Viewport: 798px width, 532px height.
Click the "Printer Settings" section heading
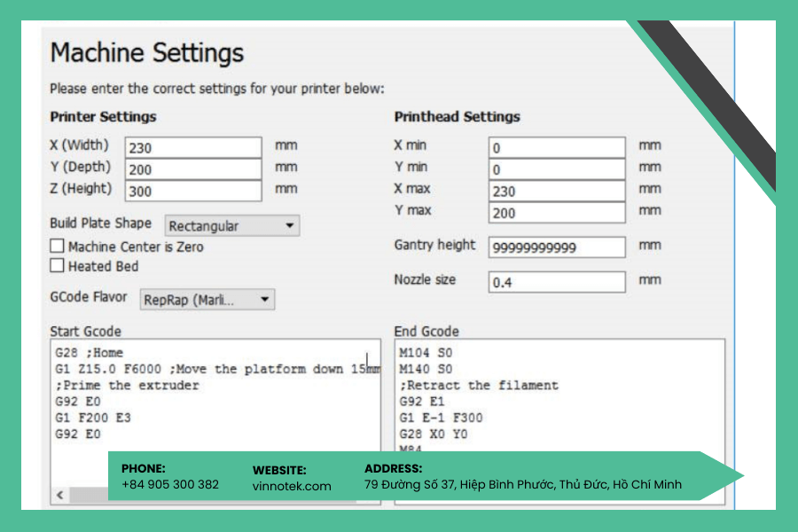(x=103, y=116)
